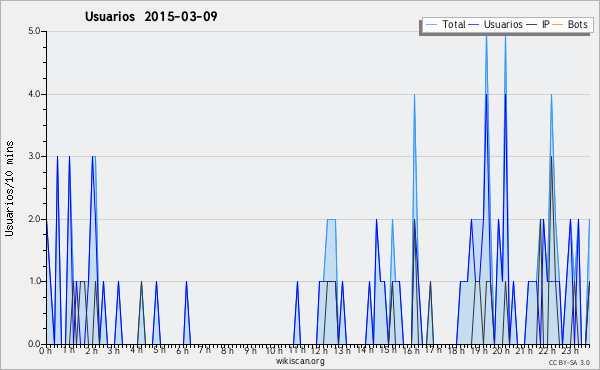The width and height of the screenshot is (600, 370).
Task: Click the '12 h' x-axis label
Action: [x=319, y=350]
